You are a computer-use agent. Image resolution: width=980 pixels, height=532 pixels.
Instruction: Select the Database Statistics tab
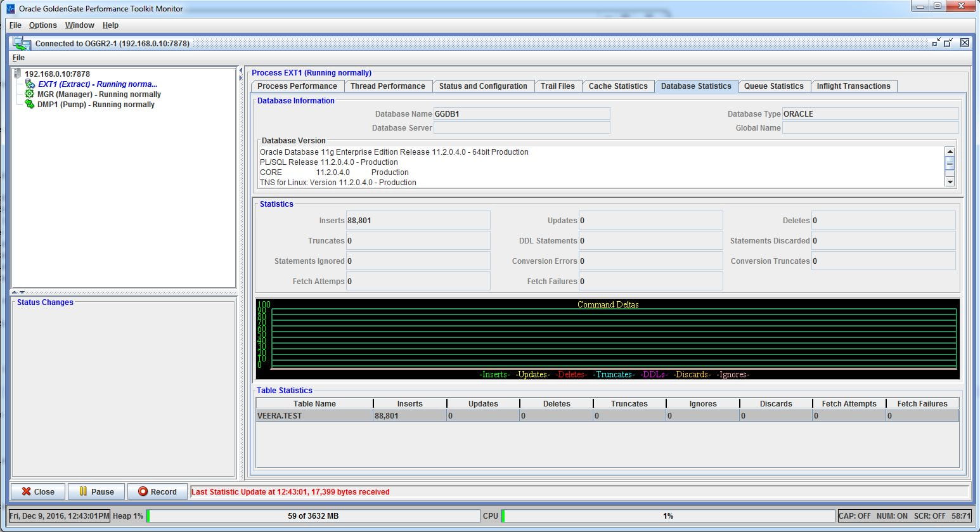(696, 86)
